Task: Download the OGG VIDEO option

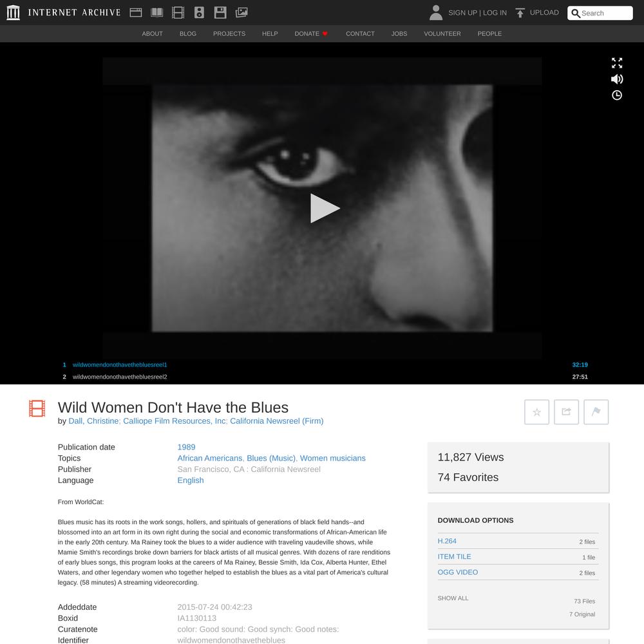Action: [x=457, y=573]
